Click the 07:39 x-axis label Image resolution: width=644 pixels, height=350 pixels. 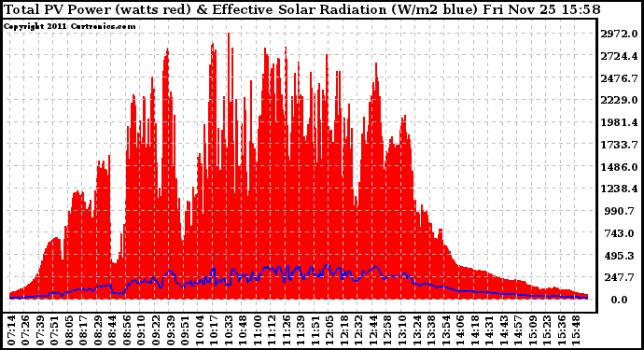tap(40, 329)
